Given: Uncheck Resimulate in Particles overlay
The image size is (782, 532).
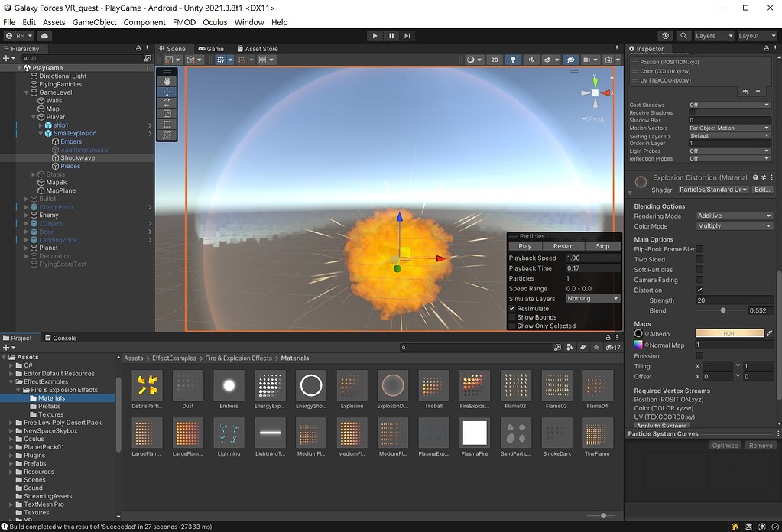Looking at the screenshot, I should click(512, 309).
